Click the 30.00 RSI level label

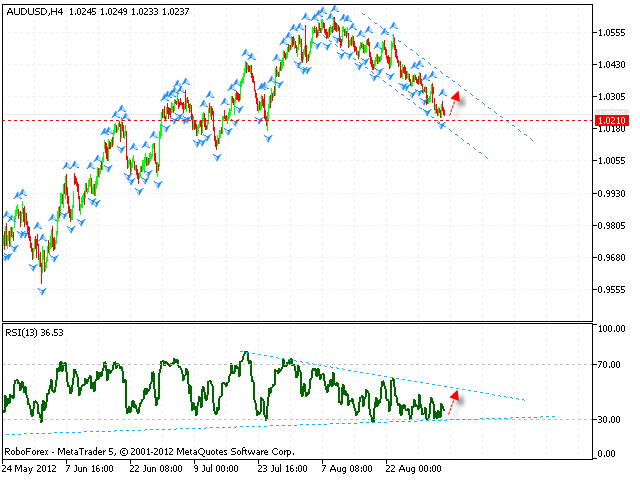[609, 419]
